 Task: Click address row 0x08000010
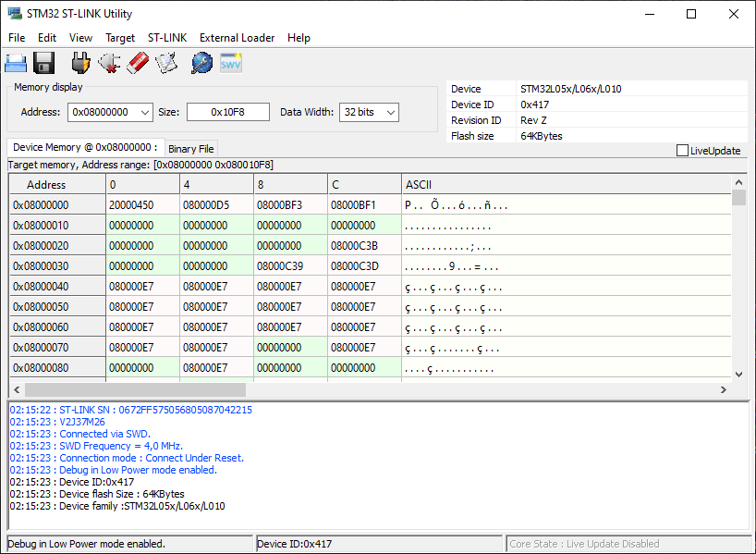[58, 226]
